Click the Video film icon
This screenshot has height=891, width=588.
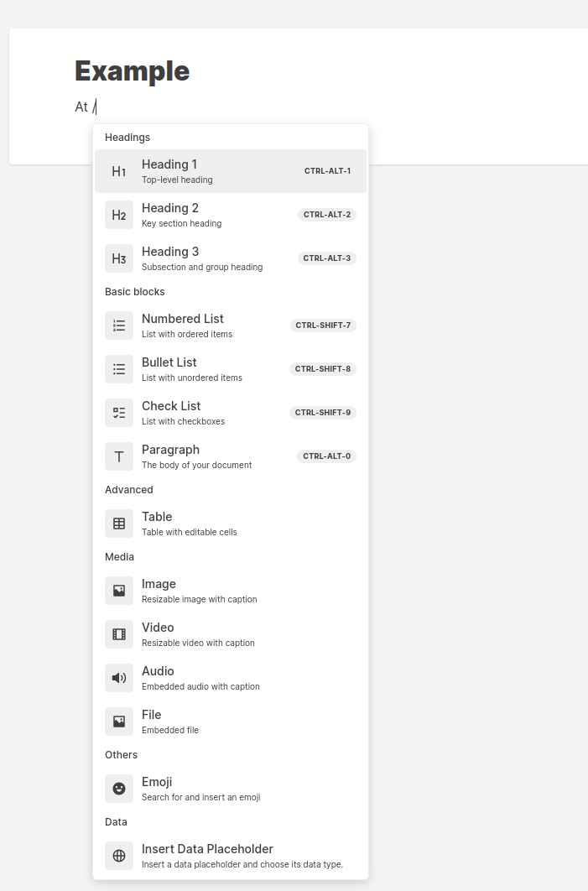coord(119,634)
